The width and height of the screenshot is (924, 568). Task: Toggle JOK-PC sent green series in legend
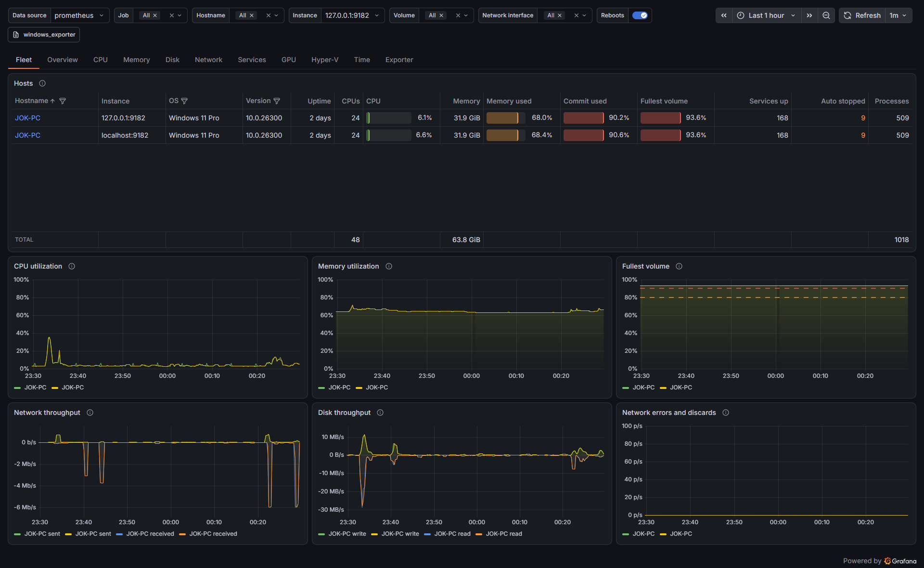[37, 534]
